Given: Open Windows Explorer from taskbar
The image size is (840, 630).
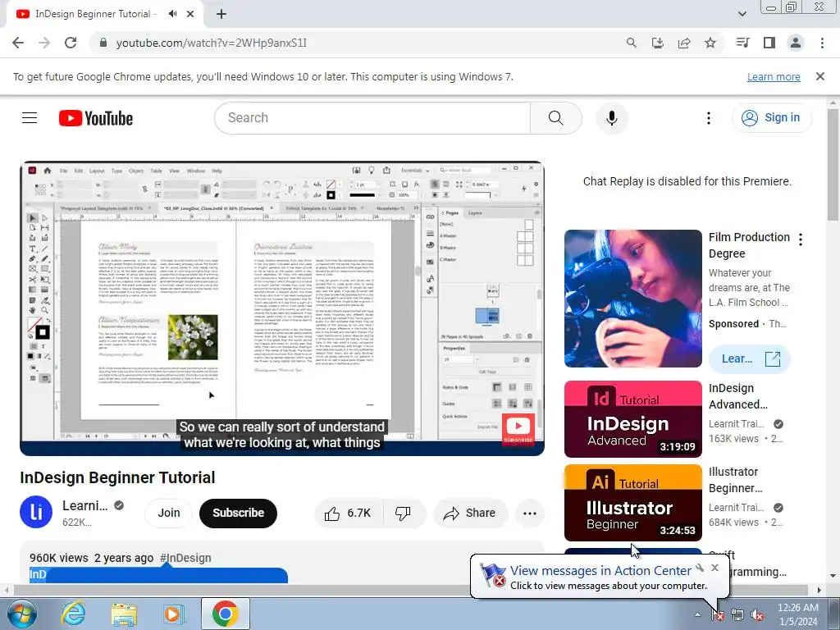Looking at the screenshot, I should 124,614.
